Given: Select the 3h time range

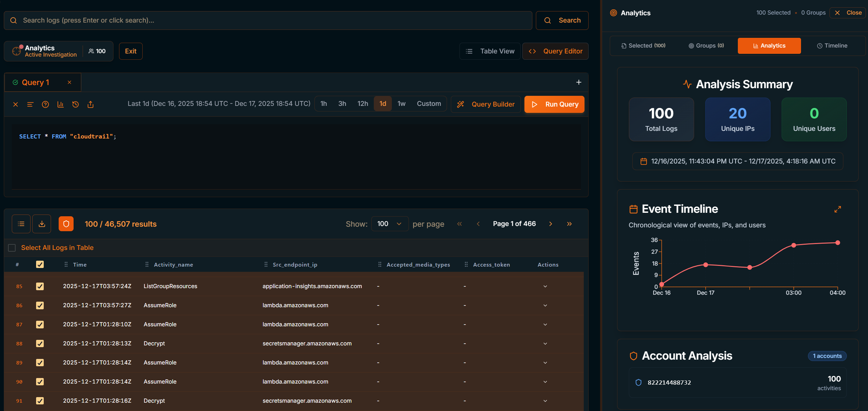Looking at the screenshot, I should [342, 104].
